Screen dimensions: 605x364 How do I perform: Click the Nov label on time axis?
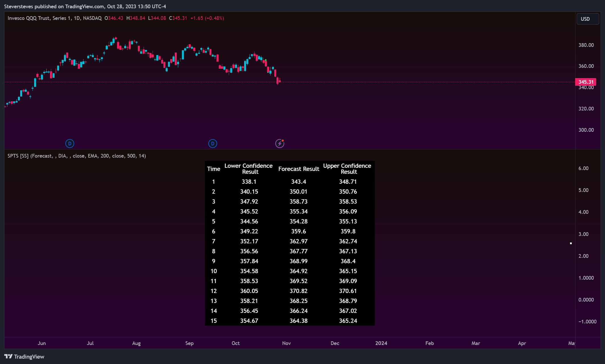[286, 343]
